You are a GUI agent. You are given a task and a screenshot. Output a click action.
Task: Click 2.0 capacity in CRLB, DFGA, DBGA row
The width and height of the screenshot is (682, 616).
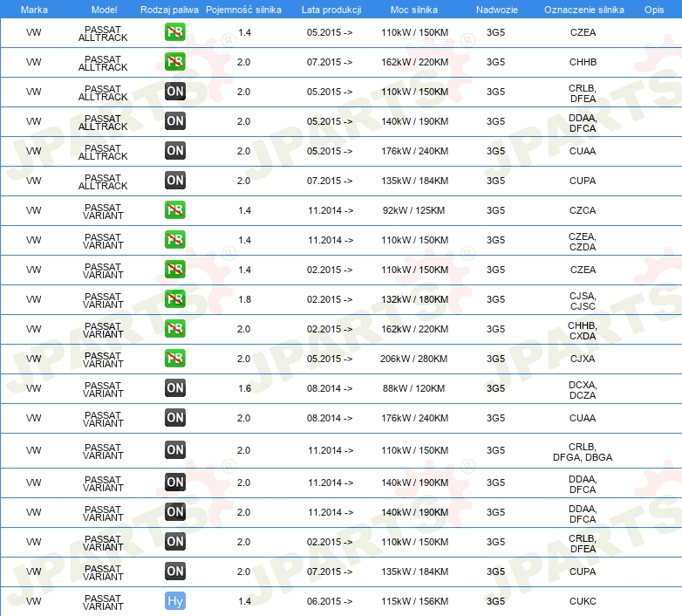(243, 450)
